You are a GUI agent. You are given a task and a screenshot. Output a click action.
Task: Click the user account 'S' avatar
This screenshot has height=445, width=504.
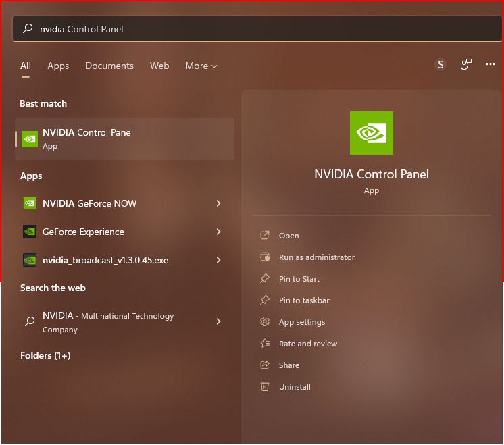click(x=440, y=65)
